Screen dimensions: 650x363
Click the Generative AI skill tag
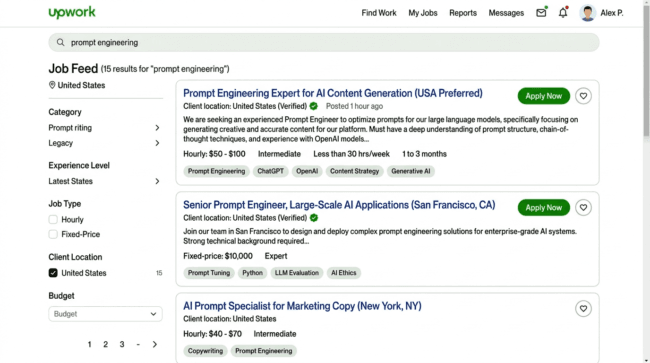411,171
